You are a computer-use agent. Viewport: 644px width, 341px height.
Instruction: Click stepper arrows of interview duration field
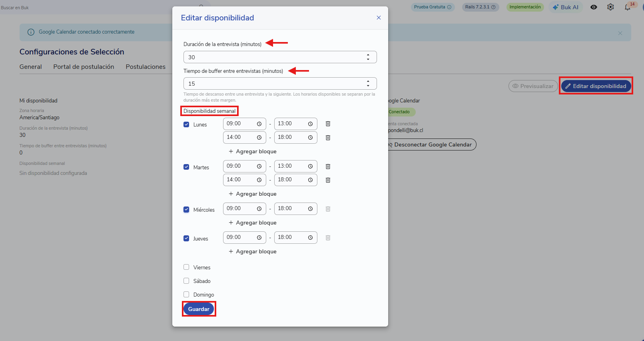click(x=368, y=57)
